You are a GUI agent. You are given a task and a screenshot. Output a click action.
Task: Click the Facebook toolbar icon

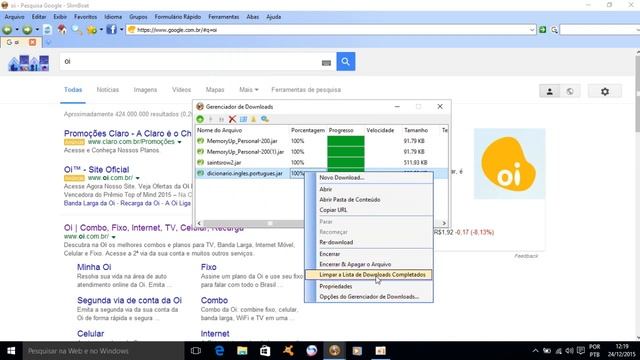click(x=111, y=29)
